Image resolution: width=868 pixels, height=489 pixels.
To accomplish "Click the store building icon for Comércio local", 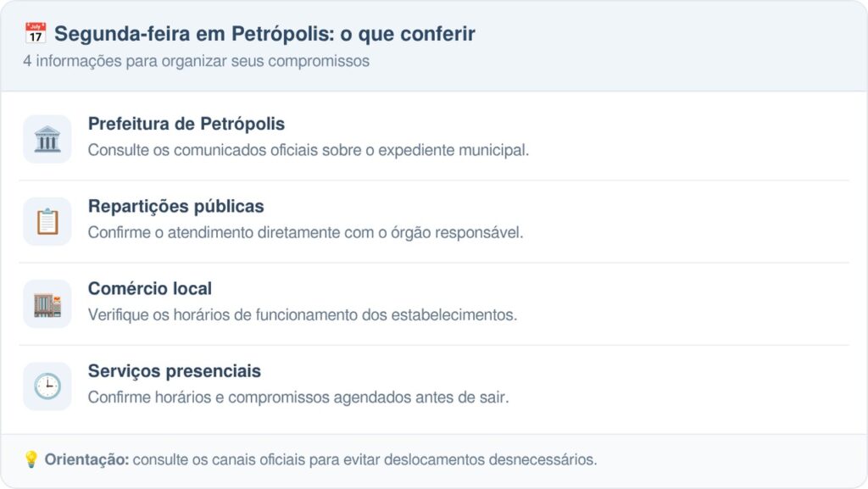I will pos(47,303).
